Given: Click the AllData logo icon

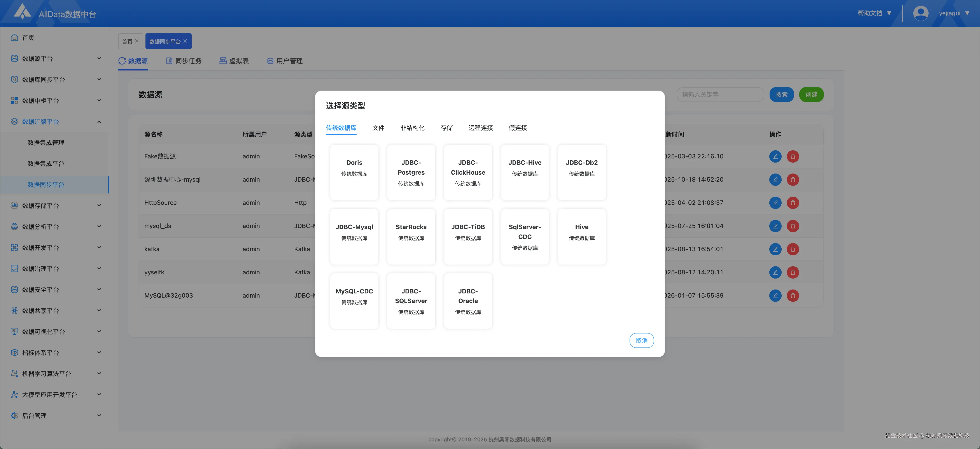Looking at the screenshot, I should 22,12.
